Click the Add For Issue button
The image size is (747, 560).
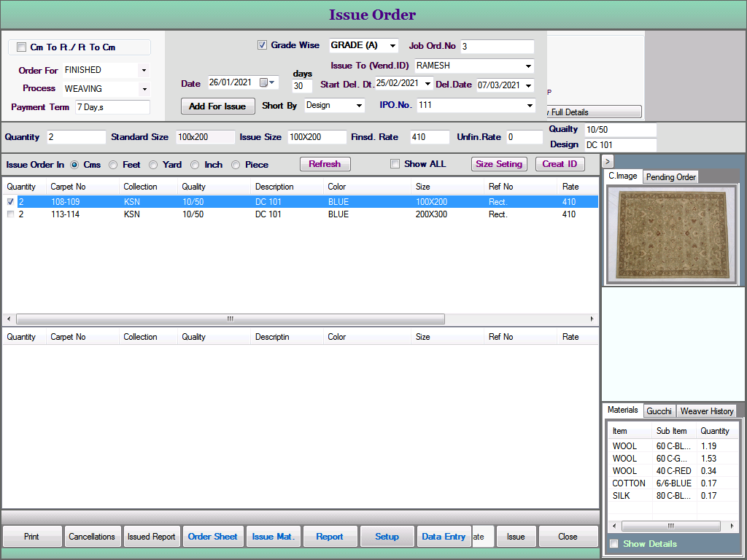pyautogui.click(x=217, y=106)
